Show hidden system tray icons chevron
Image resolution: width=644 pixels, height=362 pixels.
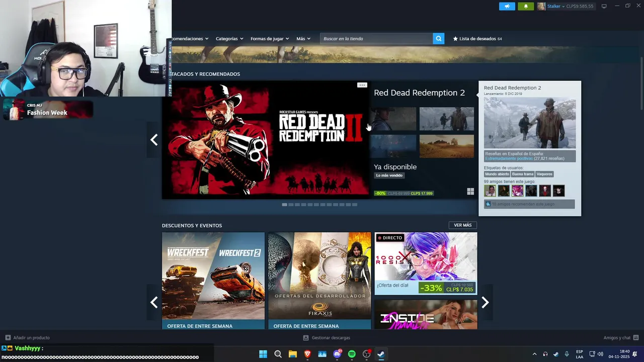pos(534,354)
